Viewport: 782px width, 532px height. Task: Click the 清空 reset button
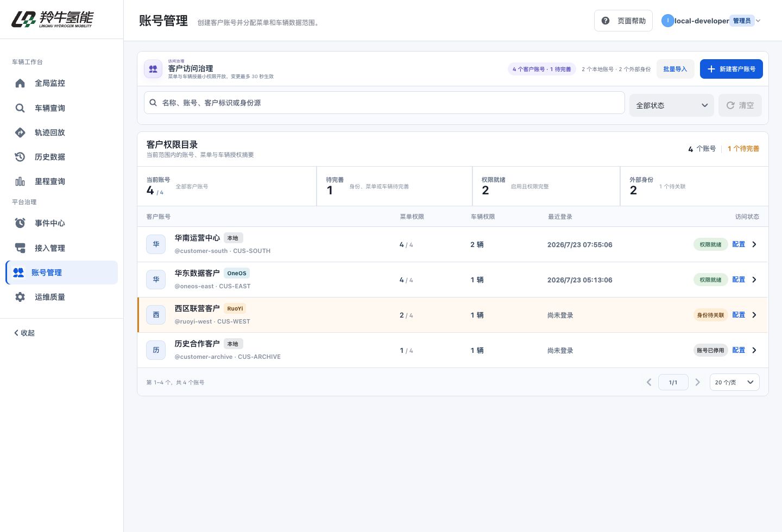point(740,105)
